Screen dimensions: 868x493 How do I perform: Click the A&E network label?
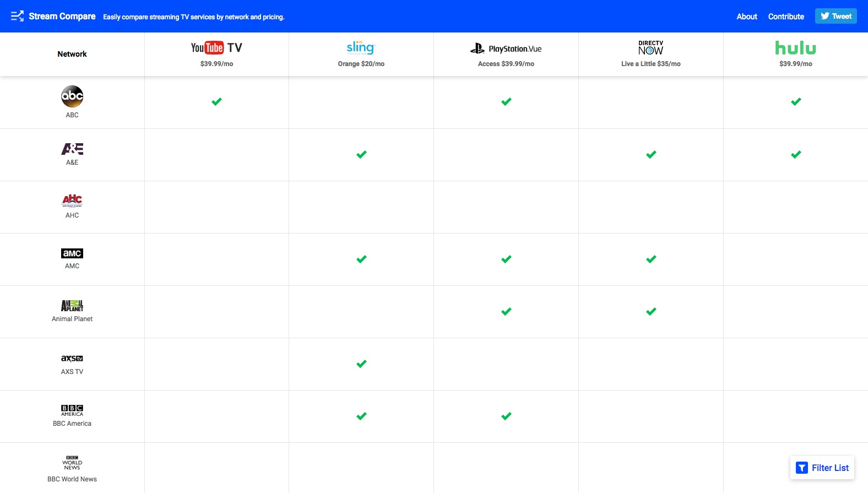tap(72, 162)
